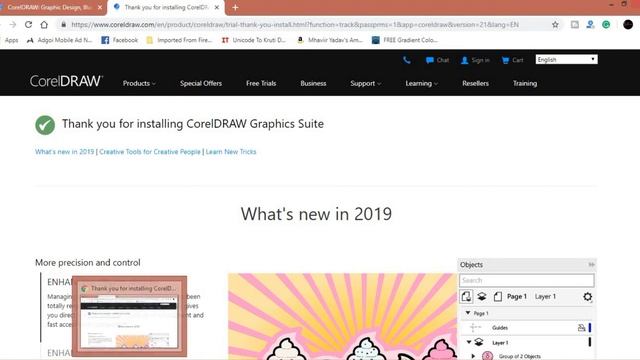
Task: Select the Guides row in Objects tree
Action: point(527,327)
